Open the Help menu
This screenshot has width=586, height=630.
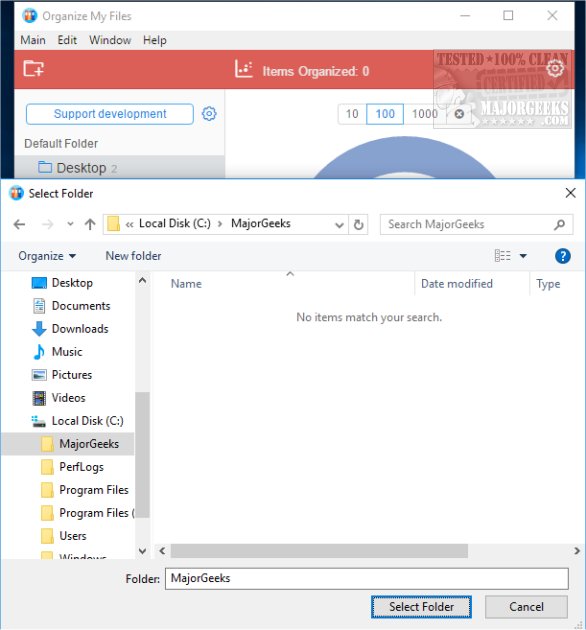point(155,40)
